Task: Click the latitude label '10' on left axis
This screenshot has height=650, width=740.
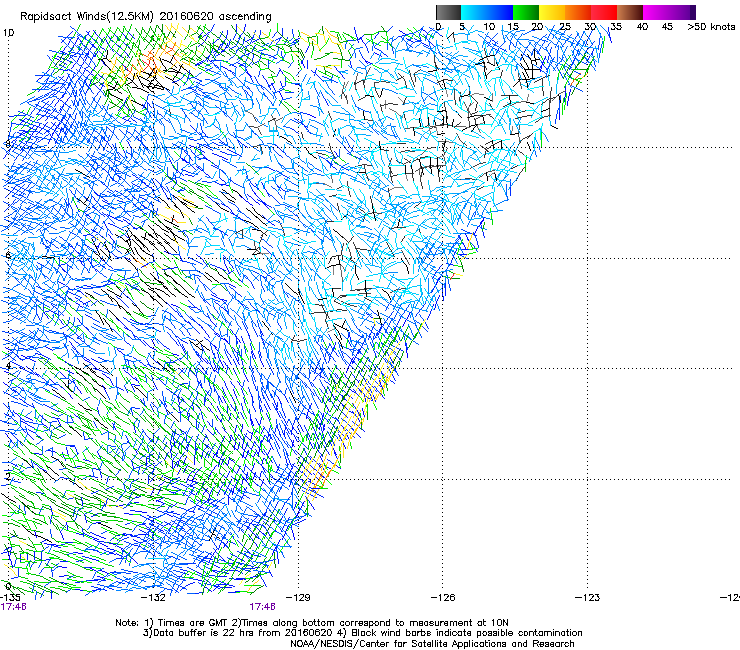Action: click(x=9, y=33)
